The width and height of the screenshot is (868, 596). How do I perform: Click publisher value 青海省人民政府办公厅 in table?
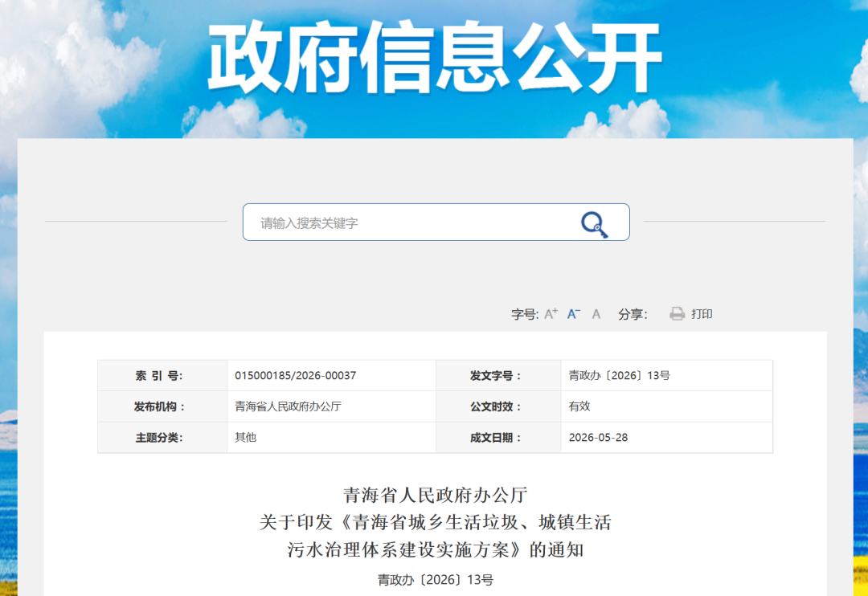pyautogui.click(x=288, y=406)
